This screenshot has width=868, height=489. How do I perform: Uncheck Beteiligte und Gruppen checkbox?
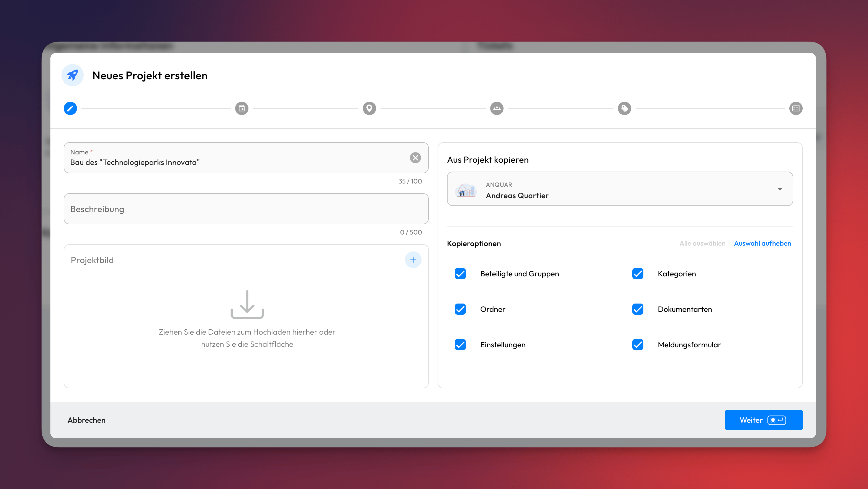point(460,274)
